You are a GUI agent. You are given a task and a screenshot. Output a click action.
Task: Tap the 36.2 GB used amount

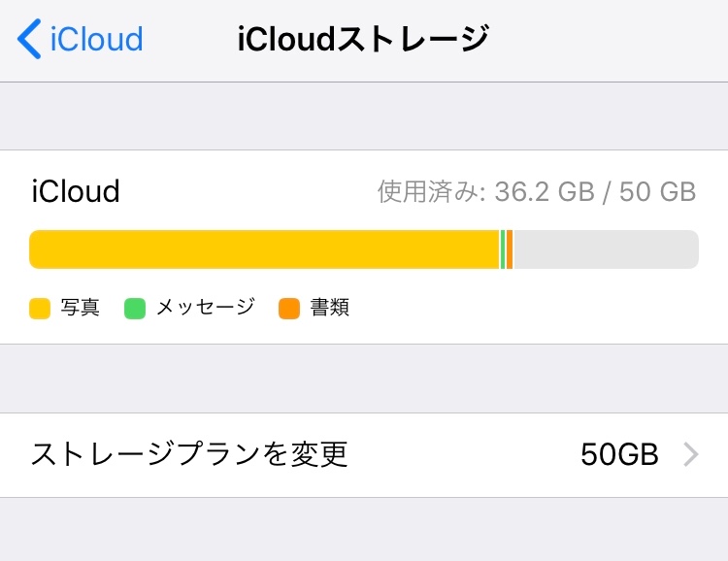coord(544,192)
